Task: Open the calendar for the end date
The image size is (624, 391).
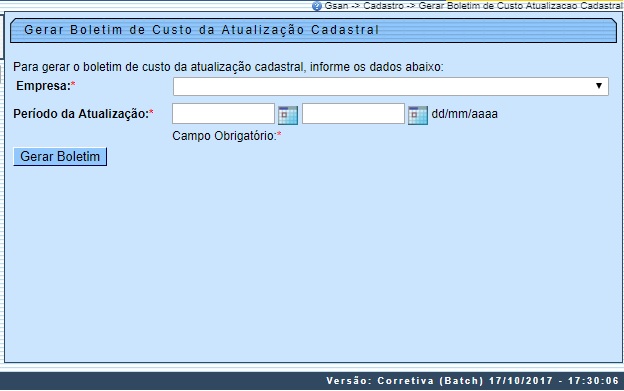Action: coord(418,115)
